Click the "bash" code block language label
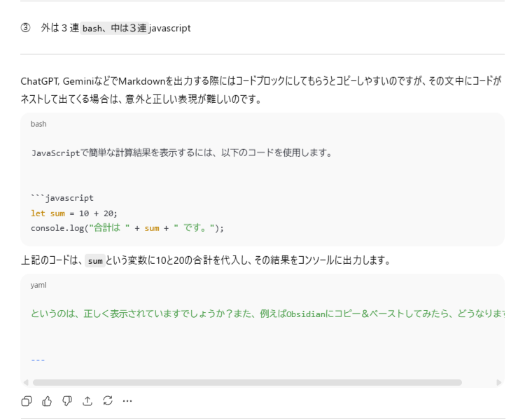The width and height of the screenshot is (525, 420). (38, 124)
